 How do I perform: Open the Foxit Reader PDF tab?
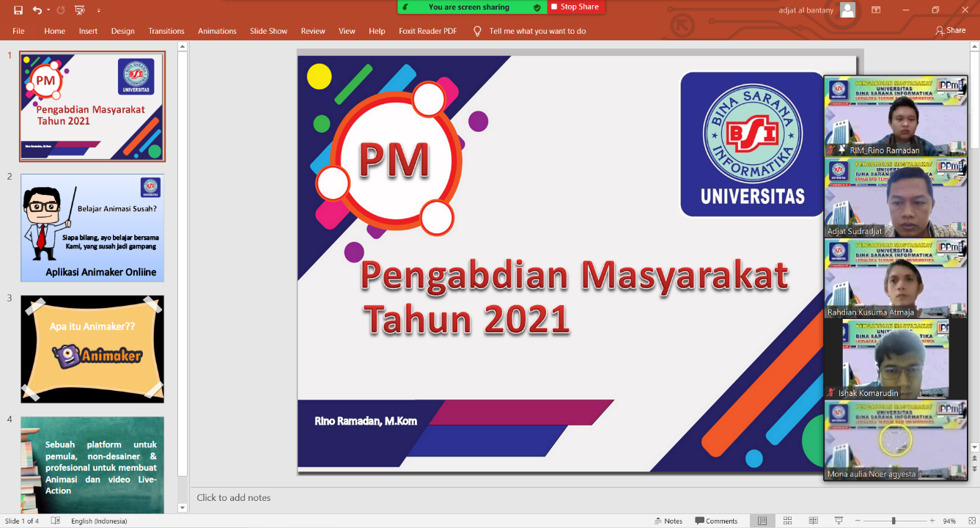click(427, 31)
